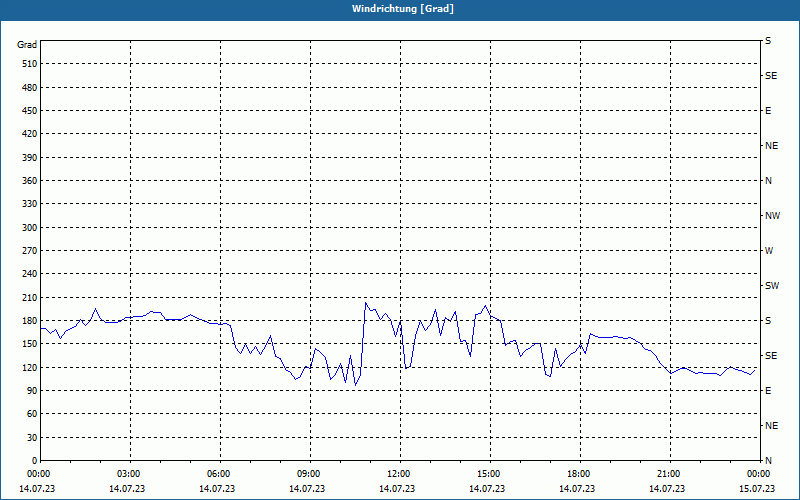Click the 21:00 time label
The height and width of the screenshot is (500, 800).
tap(670, 474)
